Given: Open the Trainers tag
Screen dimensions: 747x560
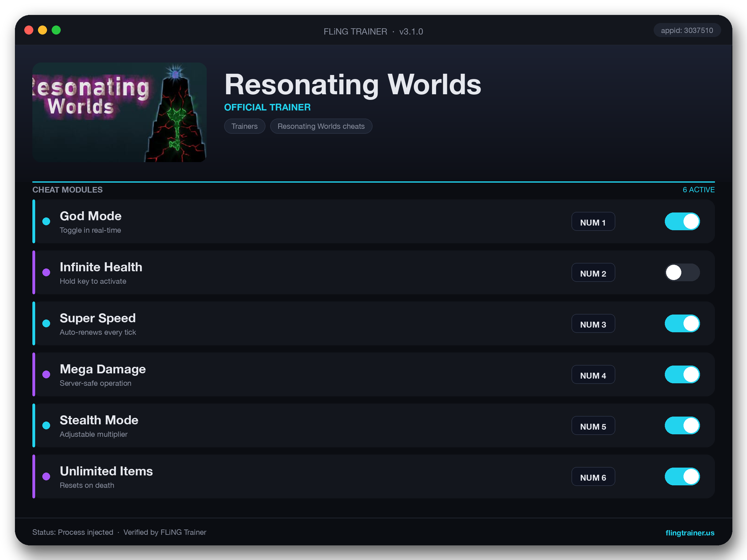Looking at the screenshot, I should click(x=245, y=126).
